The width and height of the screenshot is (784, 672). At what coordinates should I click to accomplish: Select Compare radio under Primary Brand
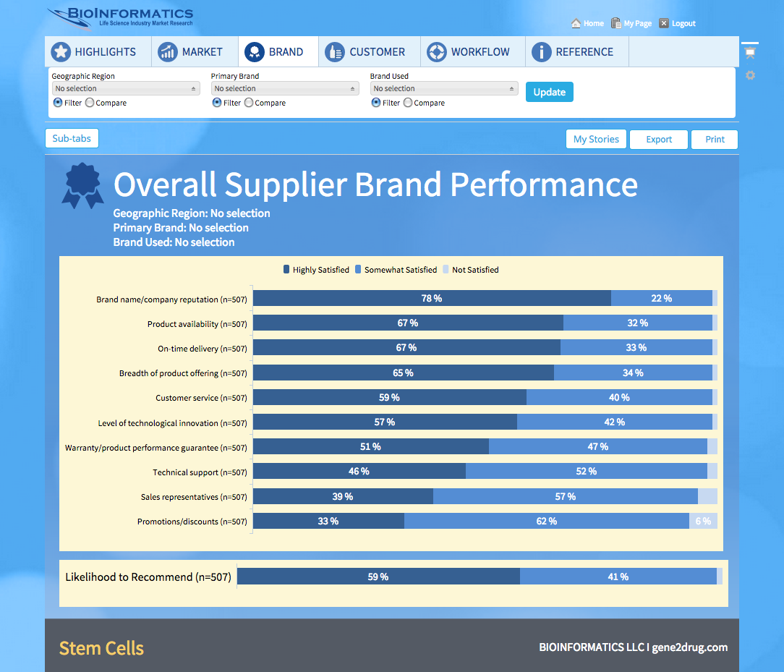(x=249, y=103)
